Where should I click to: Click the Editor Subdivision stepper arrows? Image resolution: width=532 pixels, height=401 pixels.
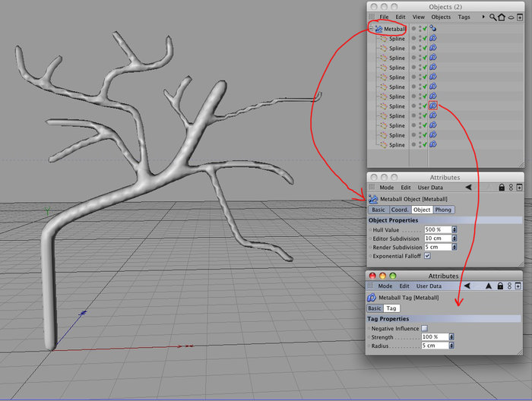click(454, 238)
